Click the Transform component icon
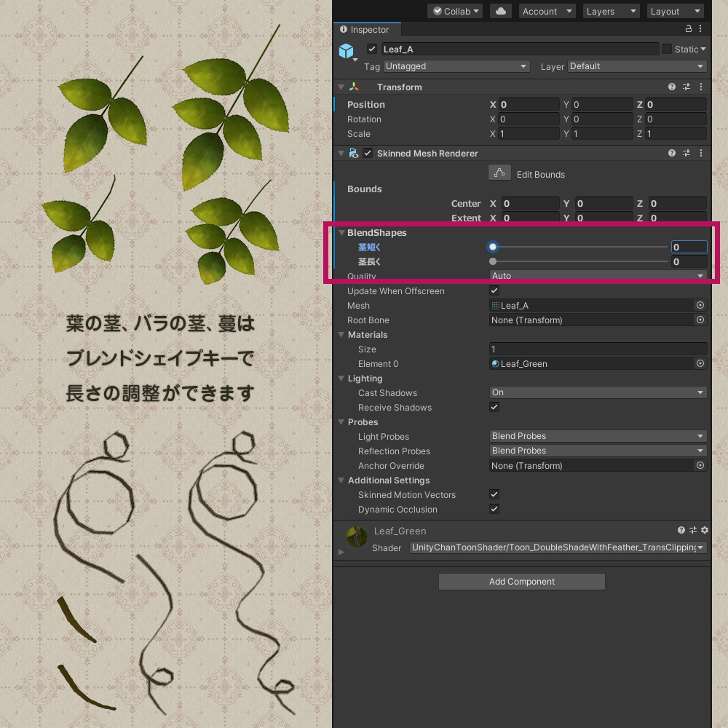 pyautogui.click(x=354, y=87)
